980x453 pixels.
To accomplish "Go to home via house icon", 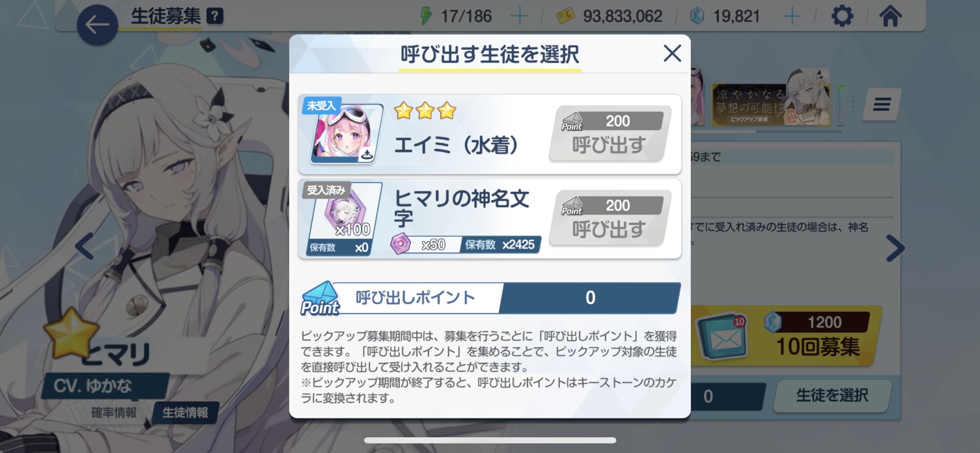I will tap(890, 16).
